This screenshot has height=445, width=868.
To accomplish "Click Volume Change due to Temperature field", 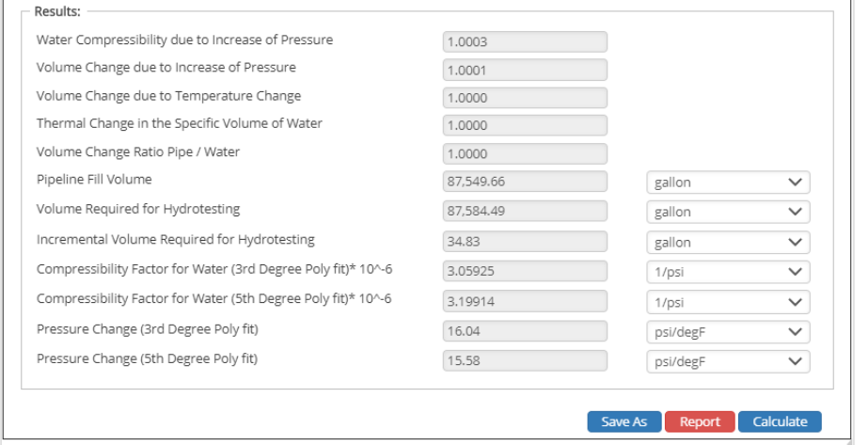I will (x=525, y=98).
